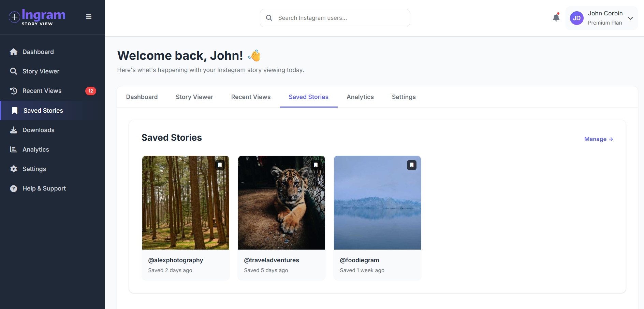
Task: Click the Help & Support question icon
Action: click(13, 188)
